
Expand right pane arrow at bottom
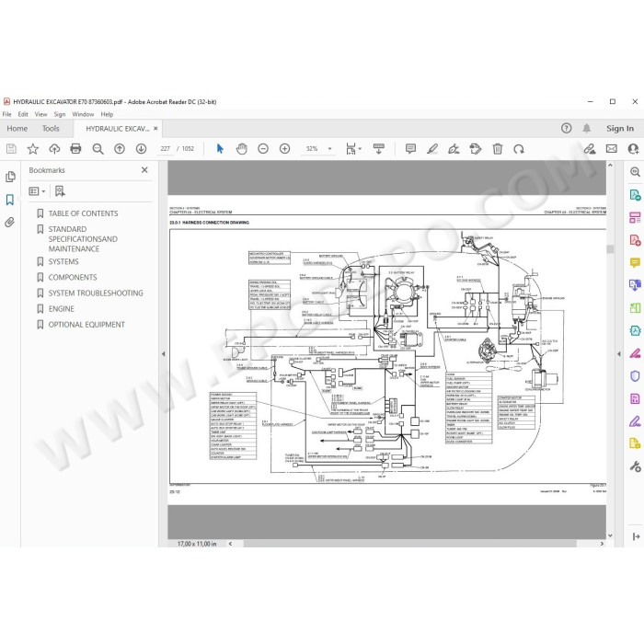[x=637, y=536]
